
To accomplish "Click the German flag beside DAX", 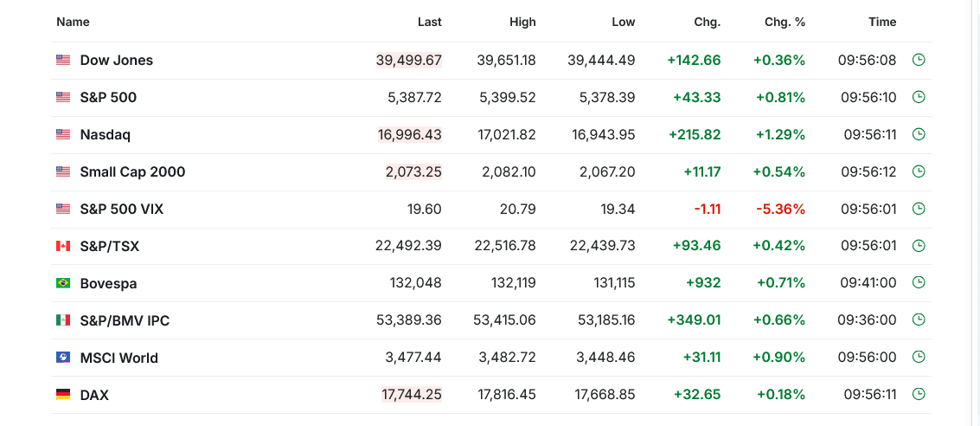I will (63, 395).
